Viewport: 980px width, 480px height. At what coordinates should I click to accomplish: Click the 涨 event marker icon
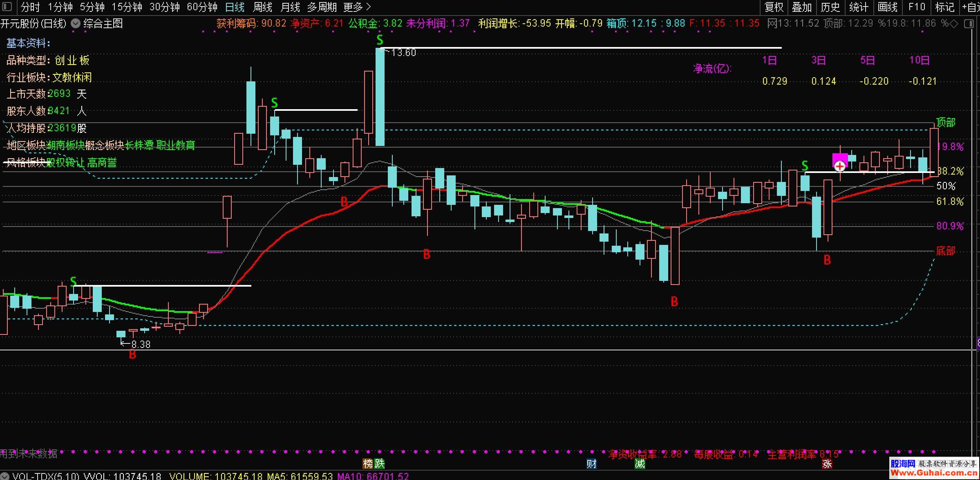tap(827, 464)
